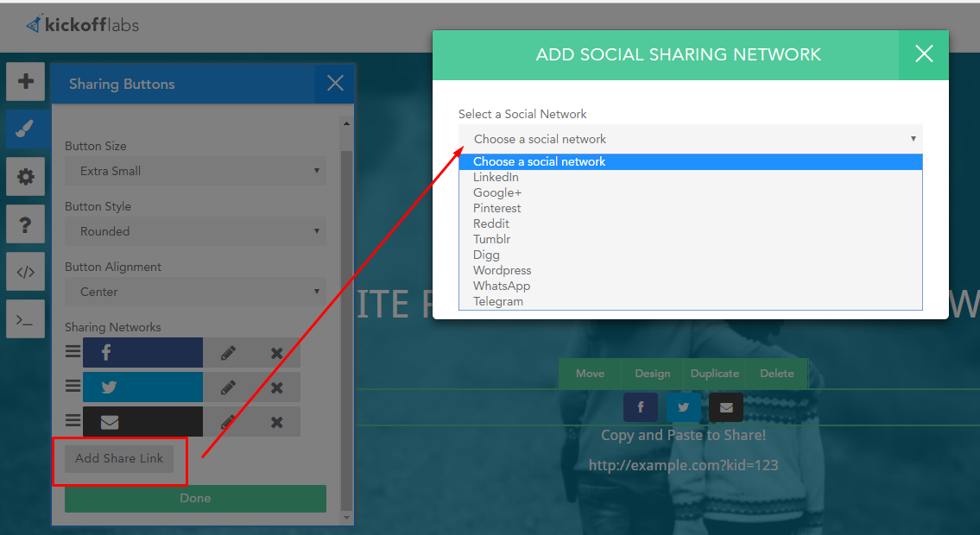
Task: Edit the Twitter sharing network with pencil
Action: [228, 387]
